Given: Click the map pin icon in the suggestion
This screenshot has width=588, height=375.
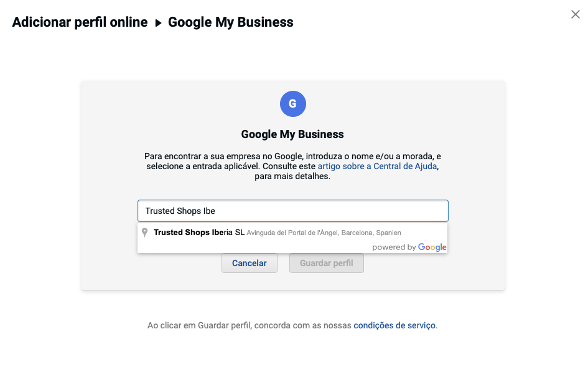Looking at the screenshot, I should point(145,233).
